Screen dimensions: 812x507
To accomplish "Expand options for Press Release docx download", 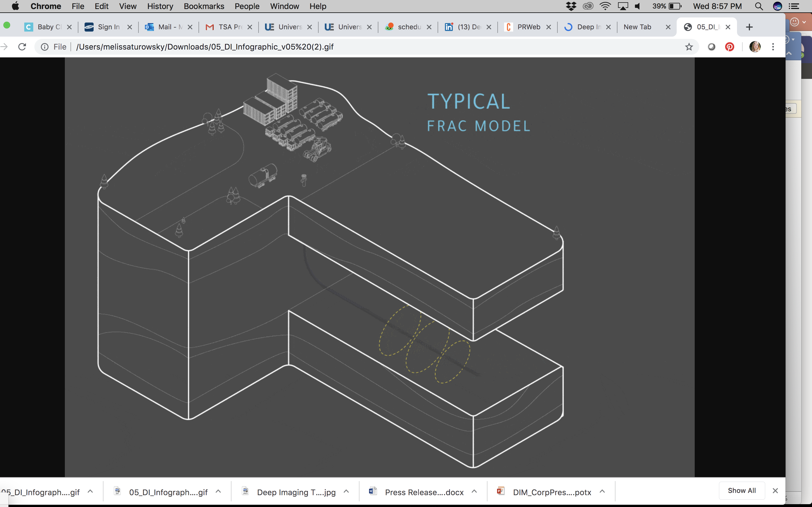I will click(474, 492).
